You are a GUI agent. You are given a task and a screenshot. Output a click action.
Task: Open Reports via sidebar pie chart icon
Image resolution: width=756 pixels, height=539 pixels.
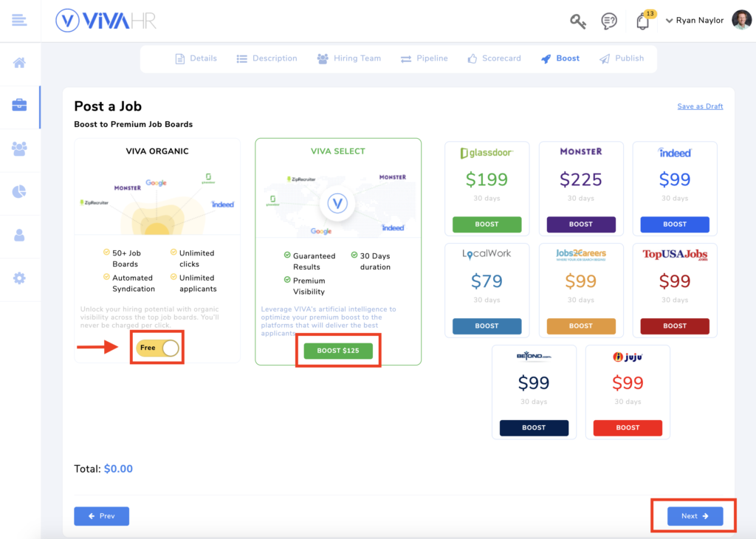[x=19, y=191]
